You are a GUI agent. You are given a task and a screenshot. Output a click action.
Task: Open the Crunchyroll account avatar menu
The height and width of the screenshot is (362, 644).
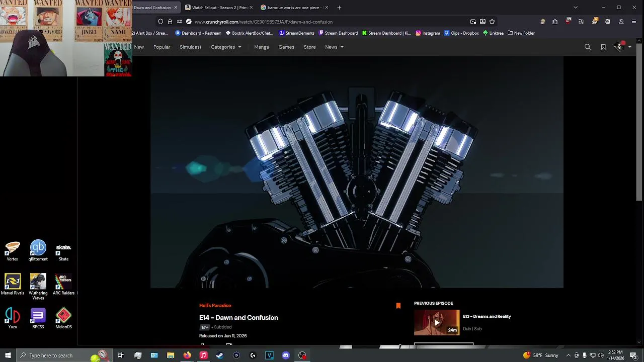click(622, 46)
